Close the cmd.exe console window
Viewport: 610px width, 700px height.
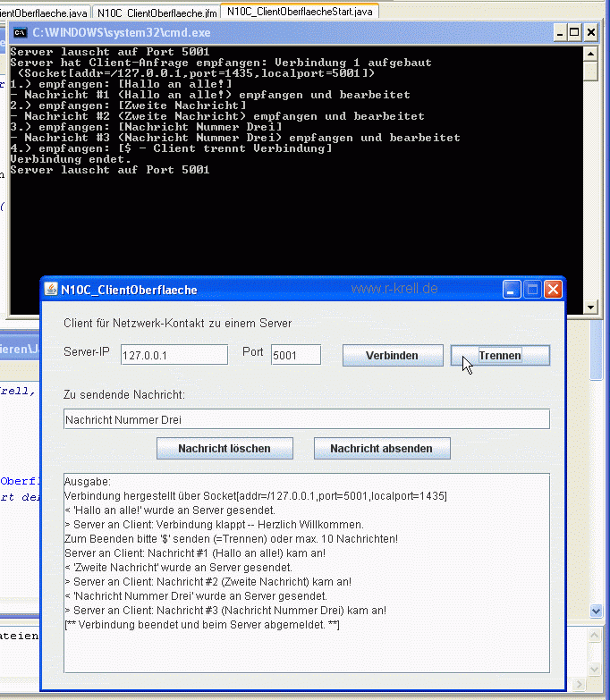coord(590,32)
